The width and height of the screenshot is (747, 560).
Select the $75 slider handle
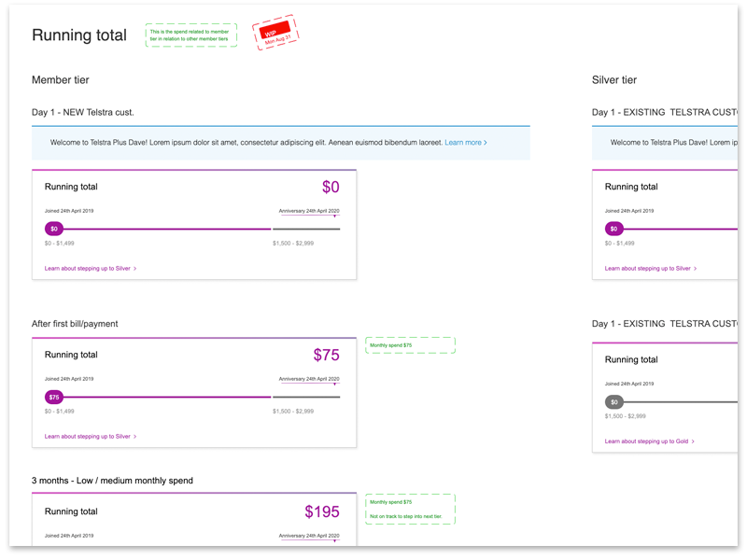pos(54,398)
